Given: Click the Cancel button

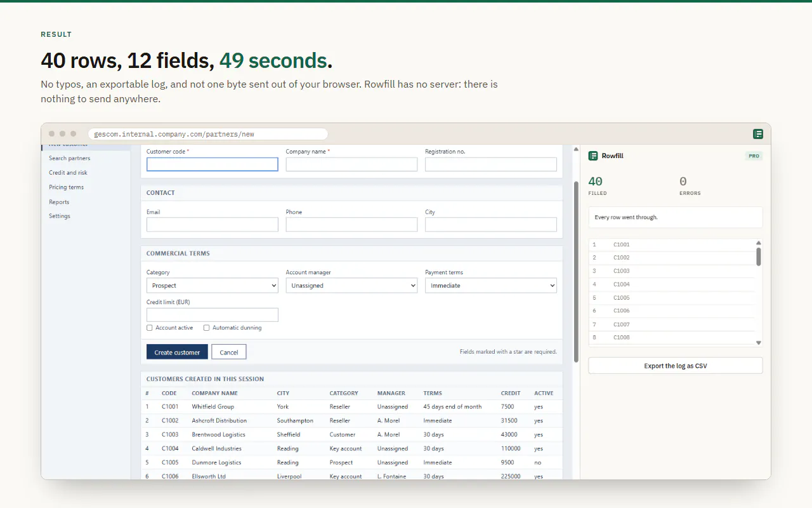Looking at the screenshot, I should click(229, 352).
